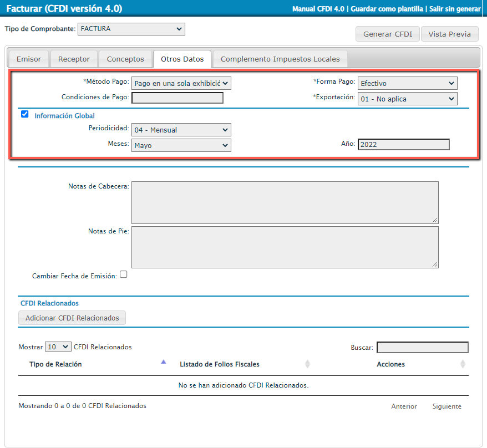487x448 pixels.
Task: Sort the Listado de Folios Fiscales column
Action: click(307, 364)
